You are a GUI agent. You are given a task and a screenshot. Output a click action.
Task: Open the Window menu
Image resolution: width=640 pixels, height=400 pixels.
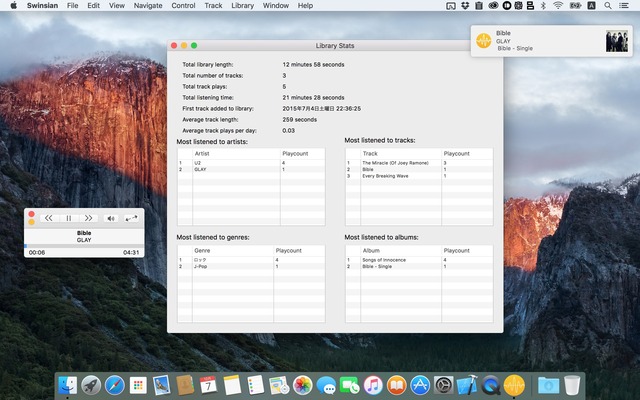(276, 5)
